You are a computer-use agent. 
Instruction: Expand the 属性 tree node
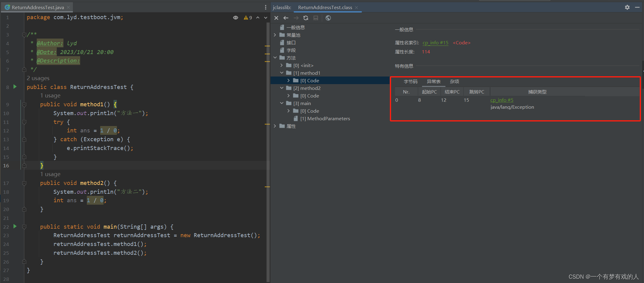(x=275, y=126)
